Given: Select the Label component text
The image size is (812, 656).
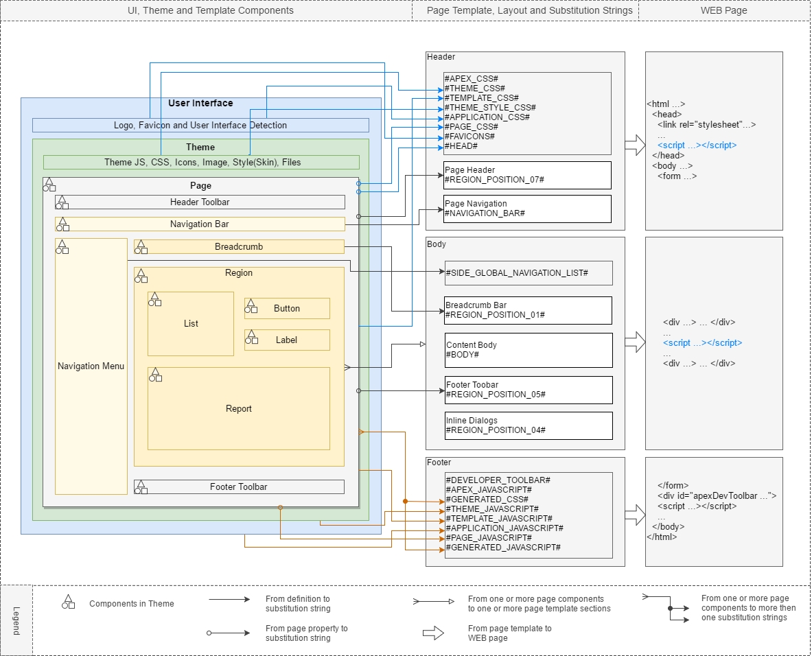Looking at the screenshot, I should click(x=286, y=340).
